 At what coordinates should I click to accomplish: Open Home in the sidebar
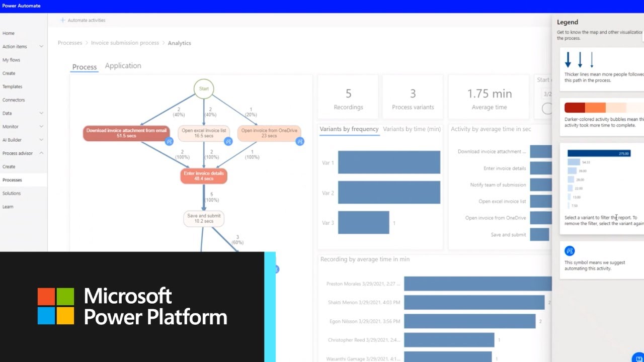9,33
